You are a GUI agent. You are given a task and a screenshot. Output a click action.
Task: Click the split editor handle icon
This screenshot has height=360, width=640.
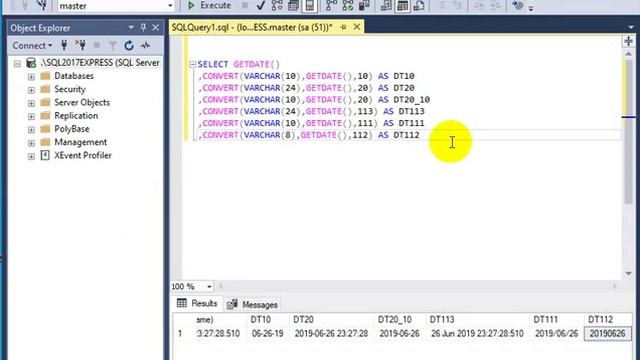pos(628,41)
